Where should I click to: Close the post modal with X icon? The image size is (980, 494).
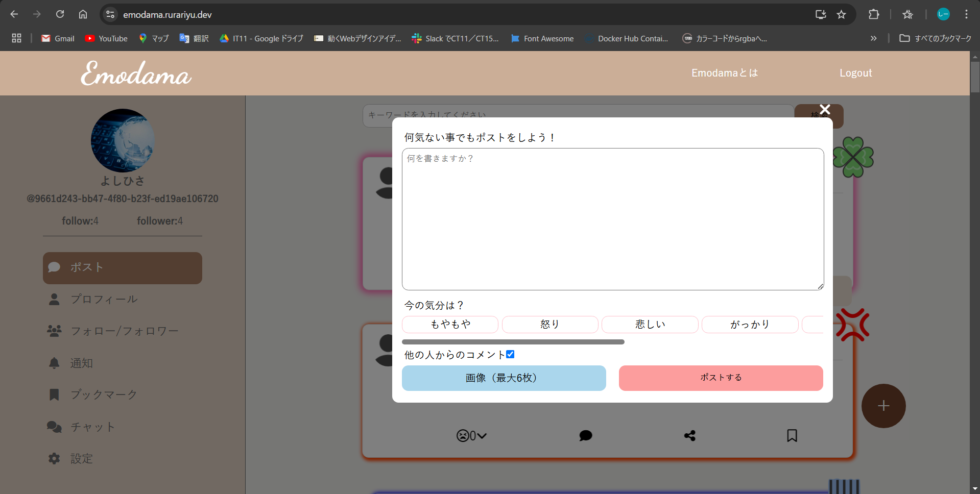pyautogui.click(x=825, y=109)
